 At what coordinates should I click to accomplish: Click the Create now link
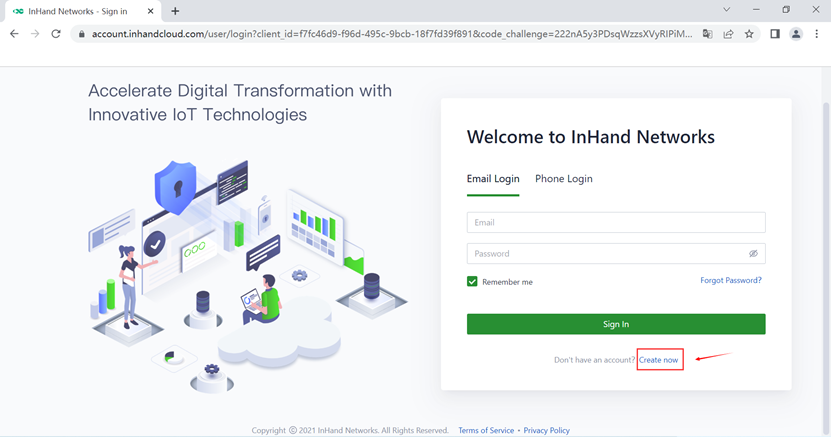pyautogui.click(x=659, y=360)
